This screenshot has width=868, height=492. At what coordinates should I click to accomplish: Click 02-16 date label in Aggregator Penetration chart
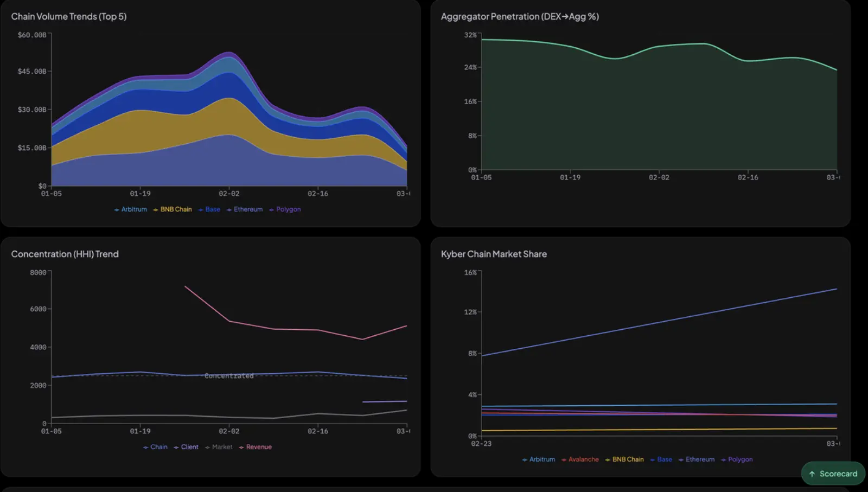(748, 177)
